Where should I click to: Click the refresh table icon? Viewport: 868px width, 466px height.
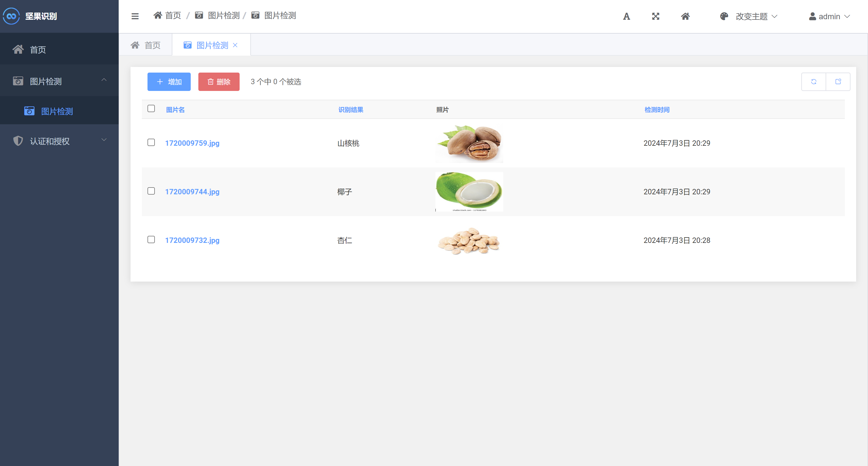[813, 82]
